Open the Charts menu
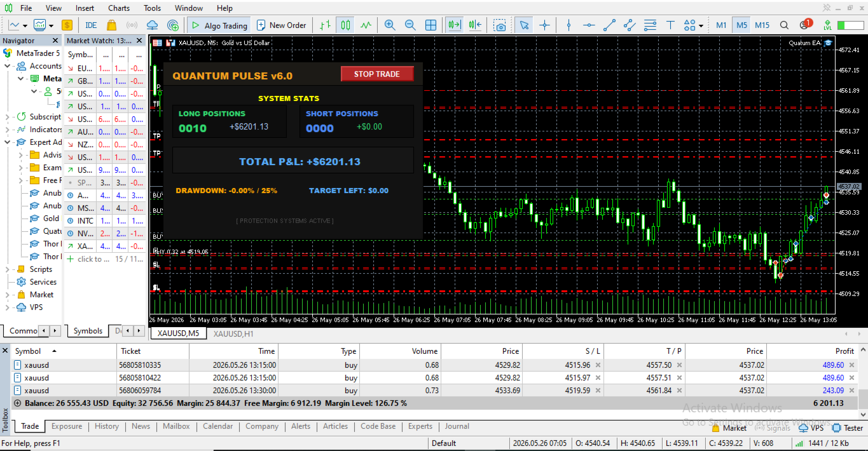 [119, 8]
